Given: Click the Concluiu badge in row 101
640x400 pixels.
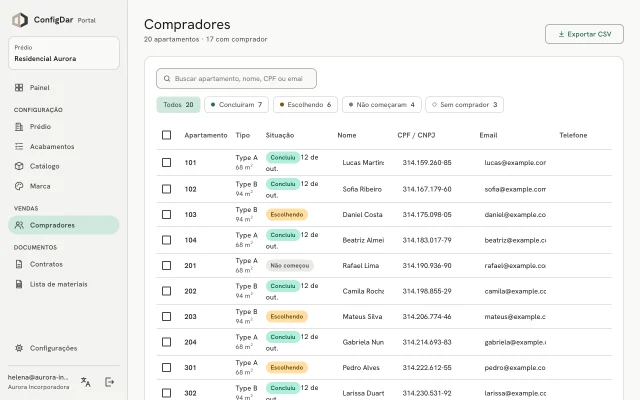Looking at the screenshot, I should pos(283,158).
